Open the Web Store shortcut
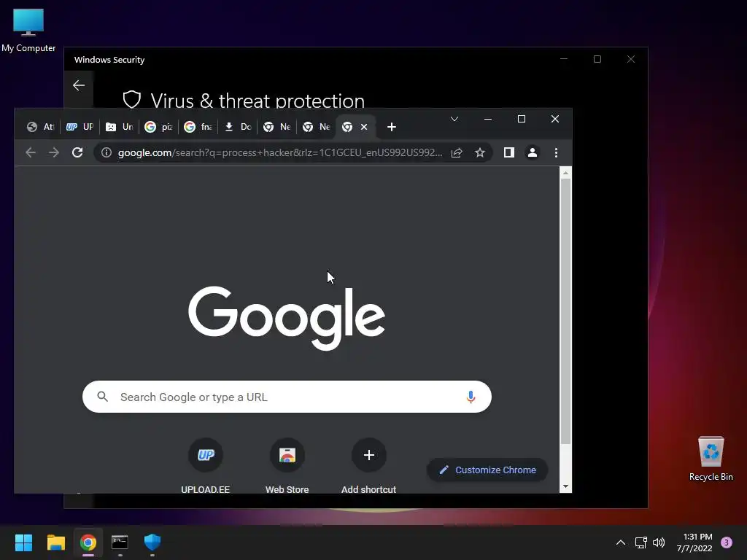 point(287,466)
